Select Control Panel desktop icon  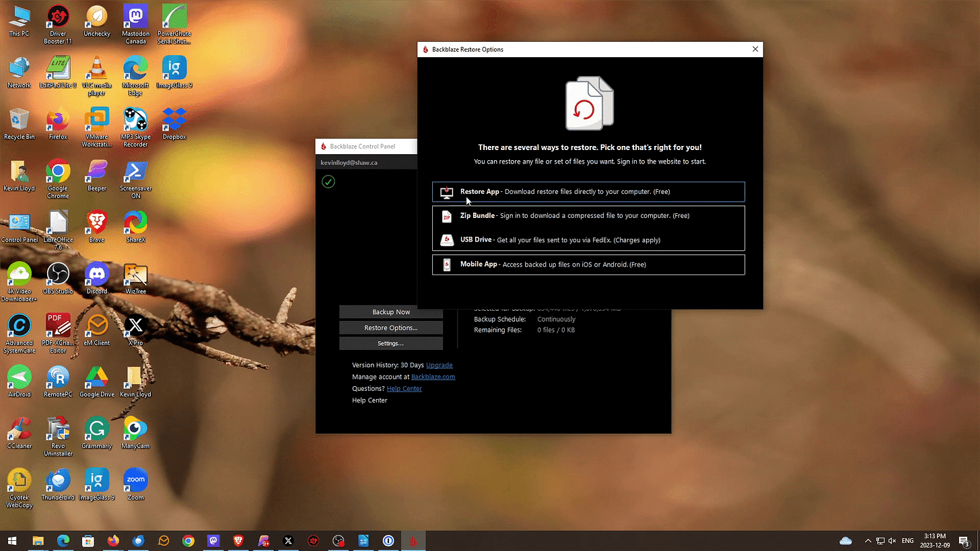coord(19,227)
